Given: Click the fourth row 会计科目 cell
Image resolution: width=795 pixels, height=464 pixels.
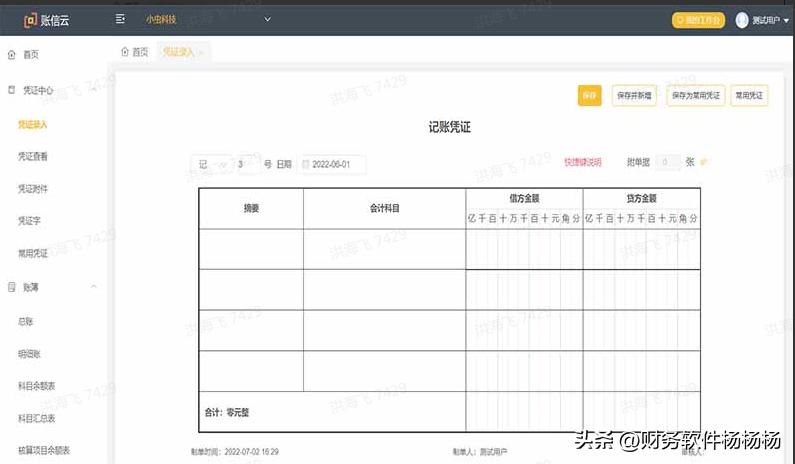Looking at the screenshot, I should coord(385,371).
